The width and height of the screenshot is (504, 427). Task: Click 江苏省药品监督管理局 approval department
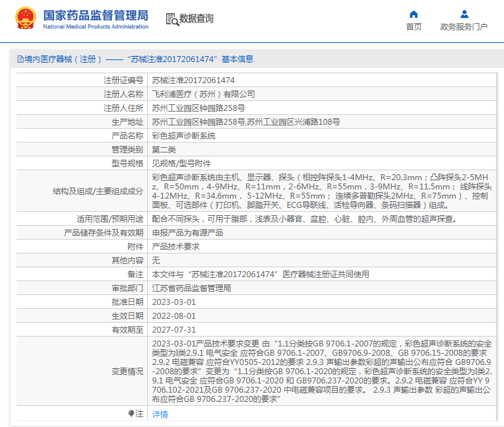coord(191,288)
